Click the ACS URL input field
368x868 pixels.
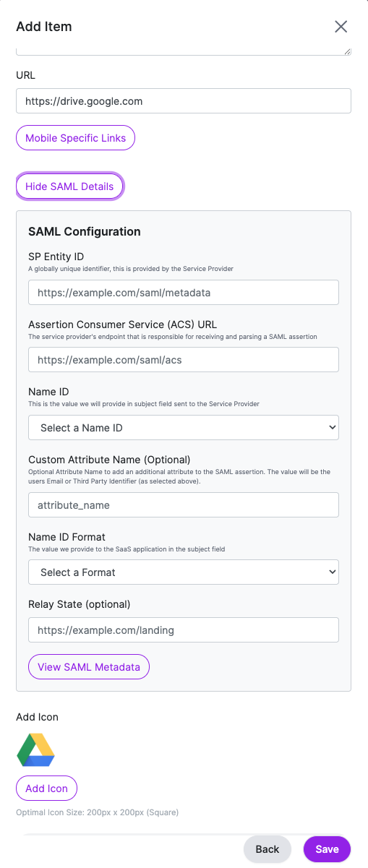(x=184, y=360)
